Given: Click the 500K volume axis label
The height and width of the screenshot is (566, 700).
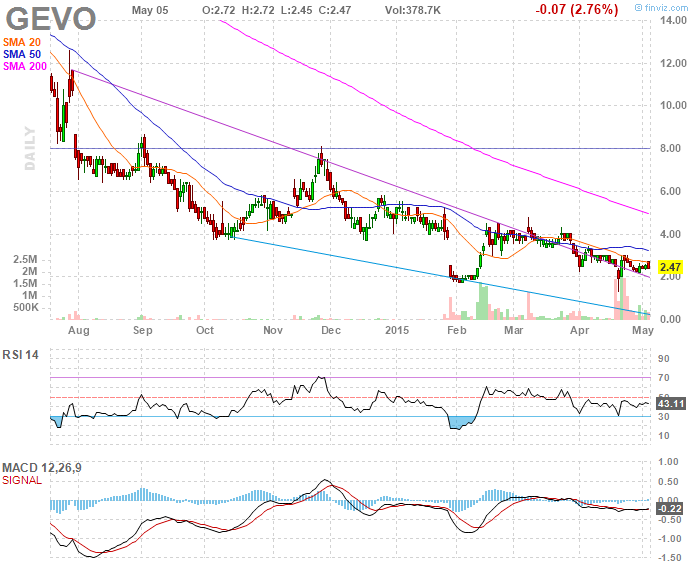Looking at the screenshot, I should (26, 308).
